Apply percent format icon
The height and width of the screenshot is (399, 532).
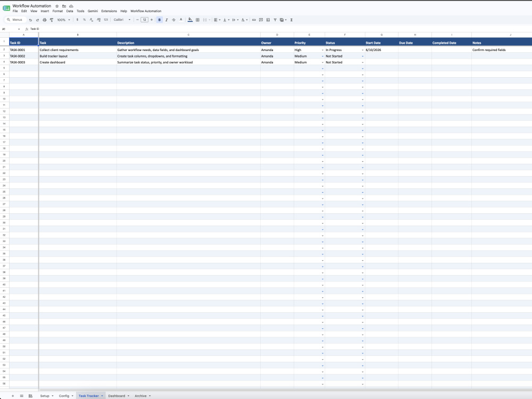84,20
